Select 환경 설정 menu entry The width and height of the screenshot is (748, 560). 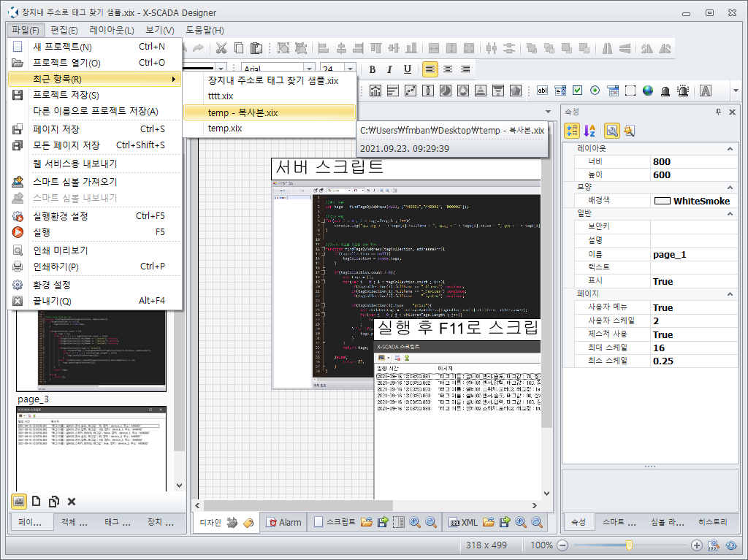tap(94, 285)
